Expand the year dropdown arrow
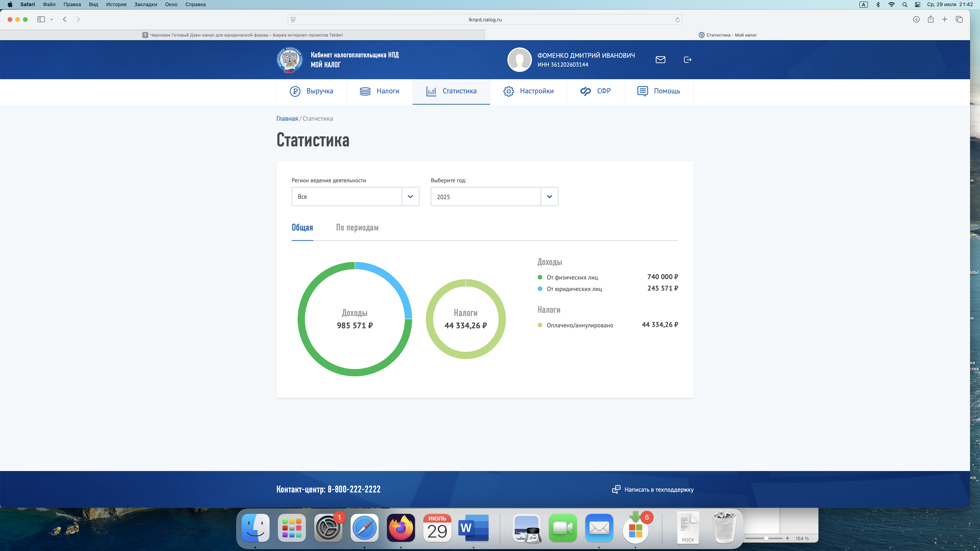980x551 pixels. coord(549,197)
